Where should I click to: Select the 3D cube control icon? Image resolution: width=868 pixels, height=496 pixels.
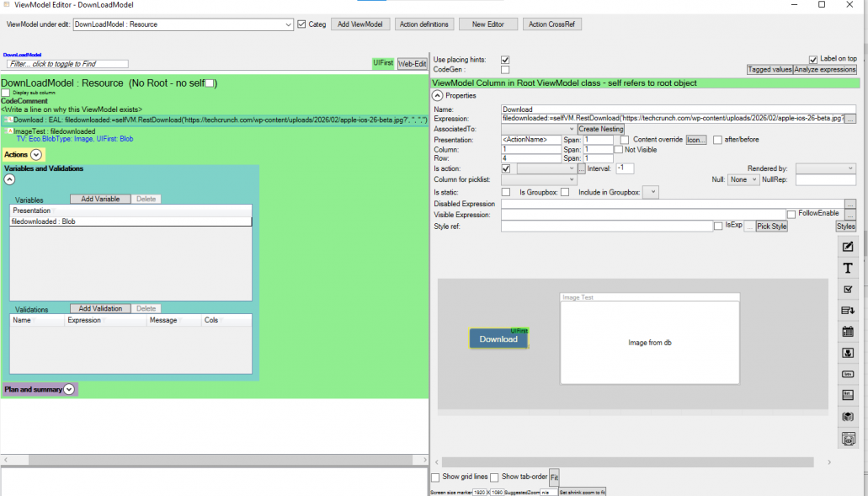tap(848, 415)
